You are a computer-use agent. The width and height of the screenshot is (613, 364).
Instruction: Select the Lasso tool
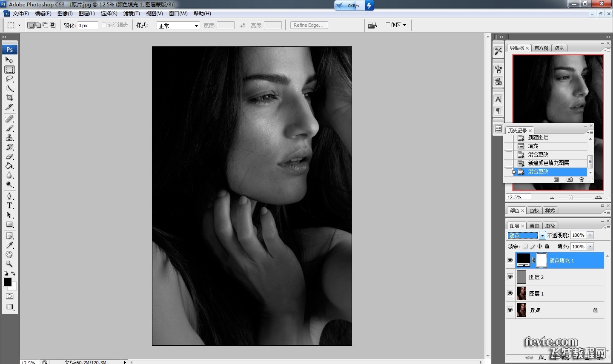click(9, 79)
